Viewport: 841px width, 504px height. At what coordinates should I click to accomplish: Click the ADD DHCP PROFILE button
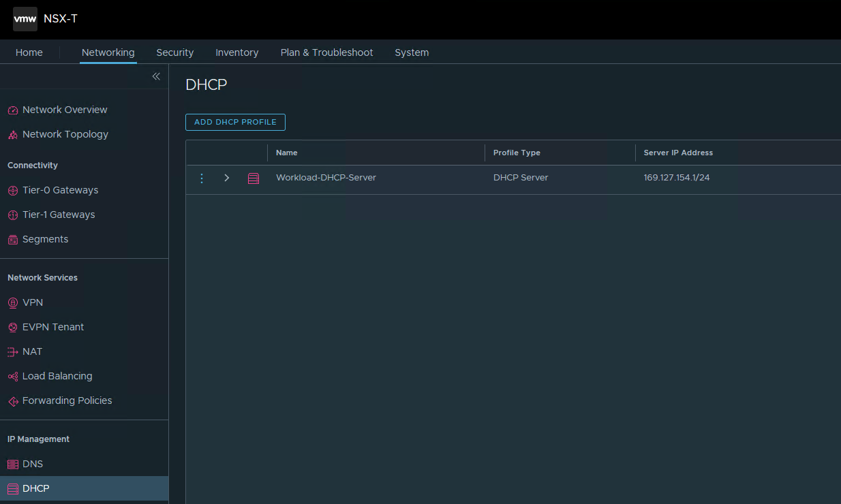coord(235,122)
